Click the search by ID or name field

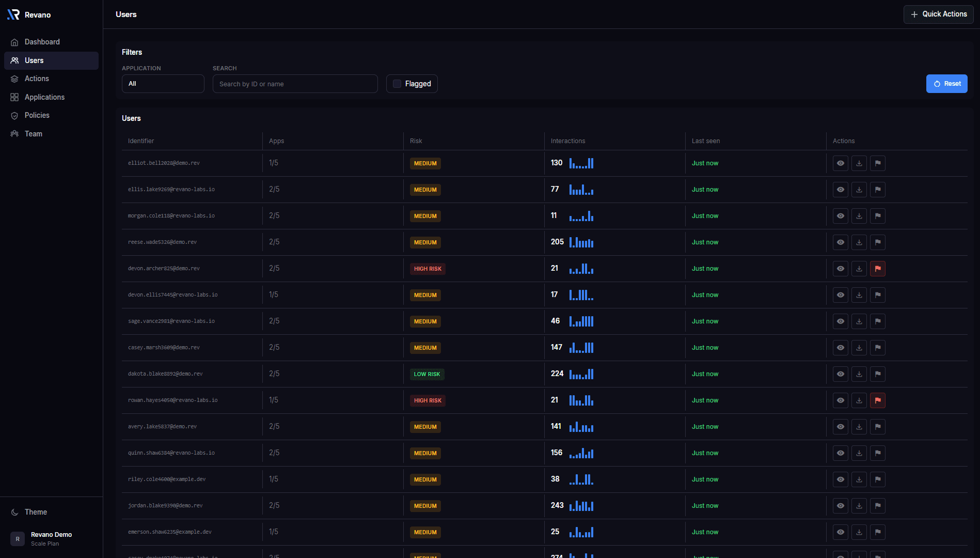click(x=295, y=83)
